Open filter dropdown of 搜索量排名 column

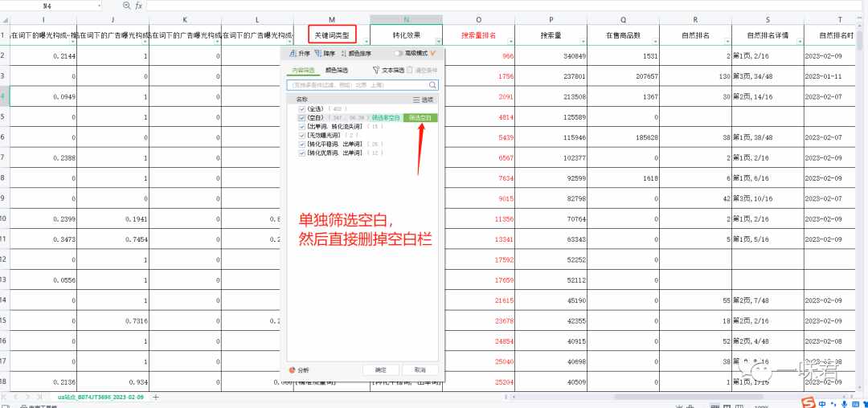(510, 42)
